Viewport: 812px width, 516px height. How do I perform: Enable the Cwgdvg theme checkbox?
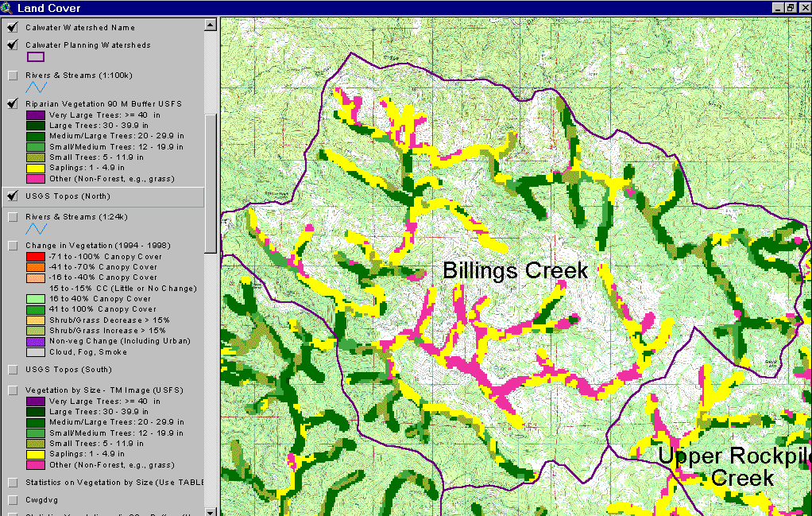(x=13, y=500)
